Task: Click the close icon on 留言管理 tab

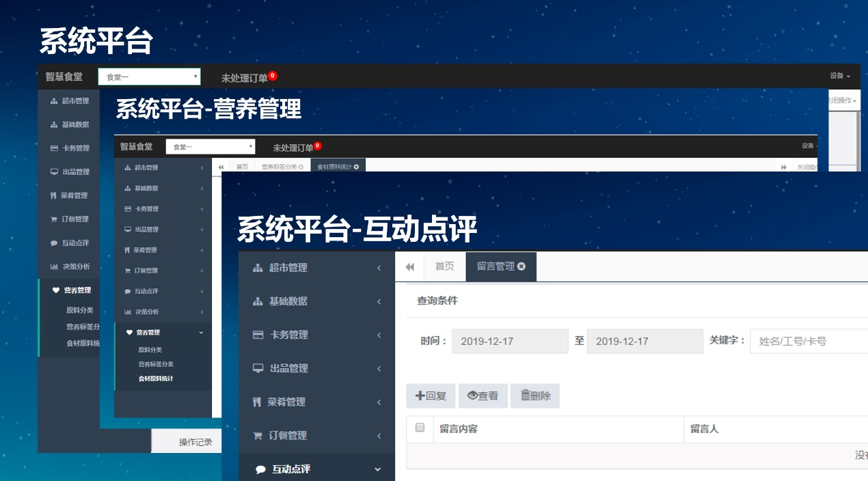Action: coord(521,266)
